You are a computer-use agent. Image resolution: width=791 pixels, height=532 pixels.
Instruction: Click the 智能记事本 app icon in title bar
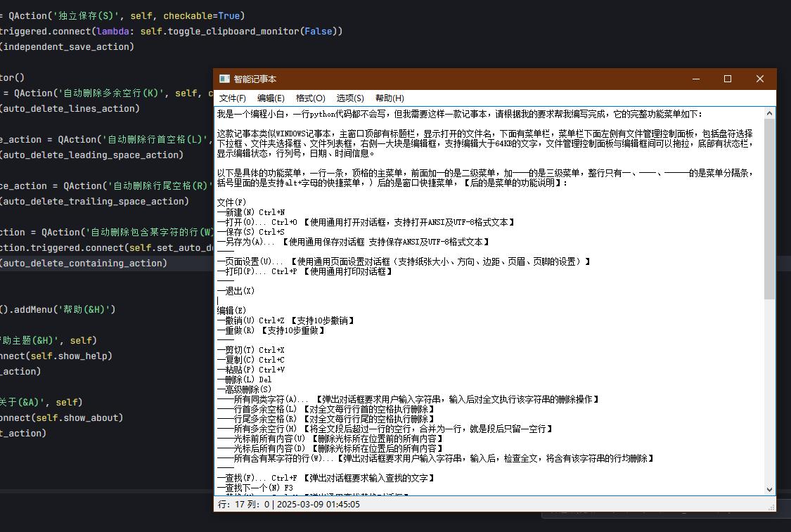pos(224,79)
